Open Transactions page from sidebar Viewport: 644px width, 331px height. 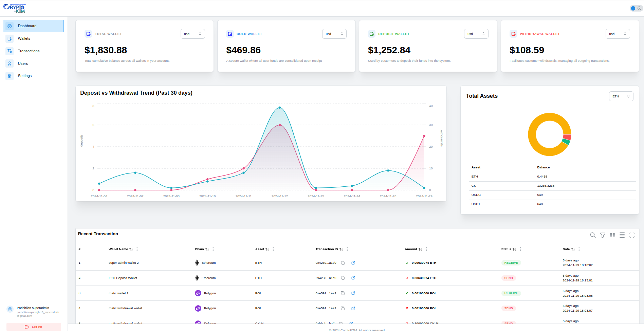click(x=29, y=51)
